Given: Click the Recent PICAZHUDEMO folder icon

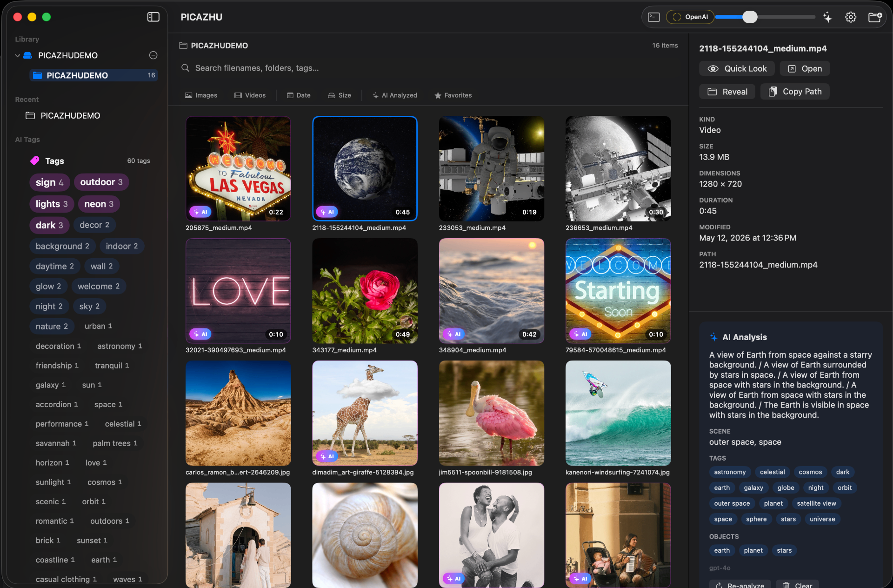Looking at the screenshot, I should (x=30, y=115).
